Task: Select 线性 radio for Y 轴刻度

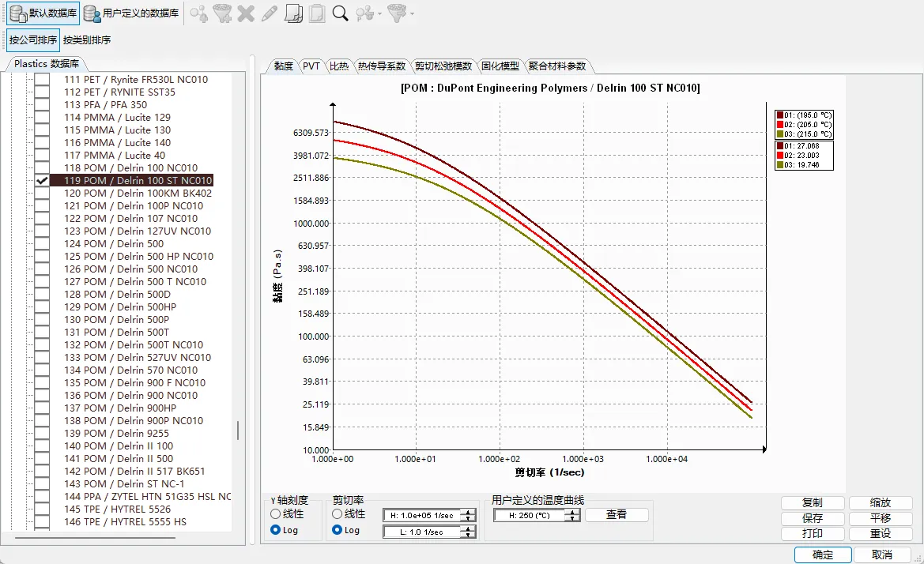Action: (275, 514)
